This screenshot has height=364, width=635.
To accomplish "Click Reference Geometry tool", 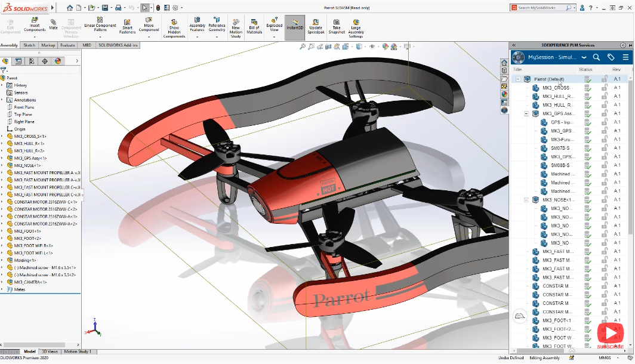I will point(217,24).
